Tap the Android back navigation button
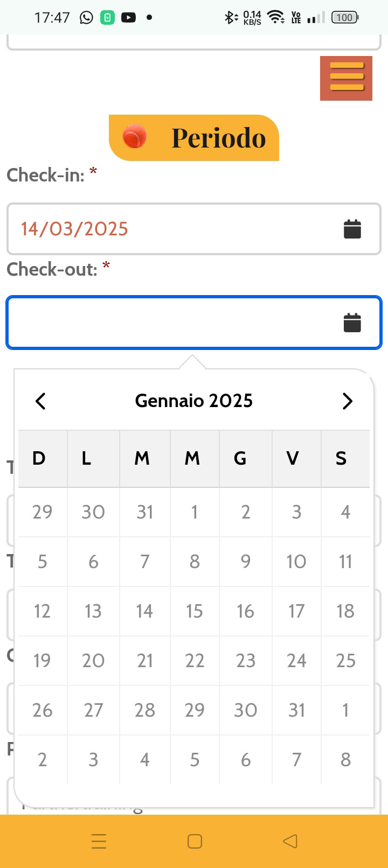Viewport: 388px width, 868px height. (290, 841)
